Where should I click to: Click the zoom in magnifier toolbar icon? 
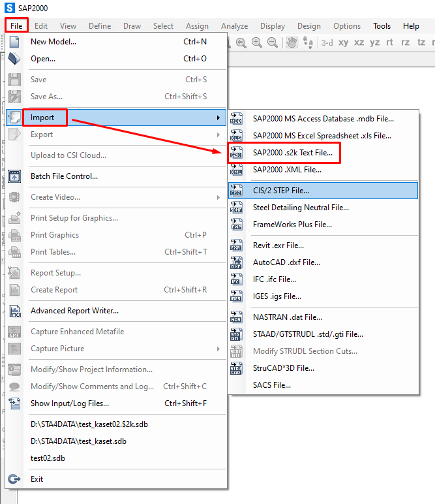point(257,42)
